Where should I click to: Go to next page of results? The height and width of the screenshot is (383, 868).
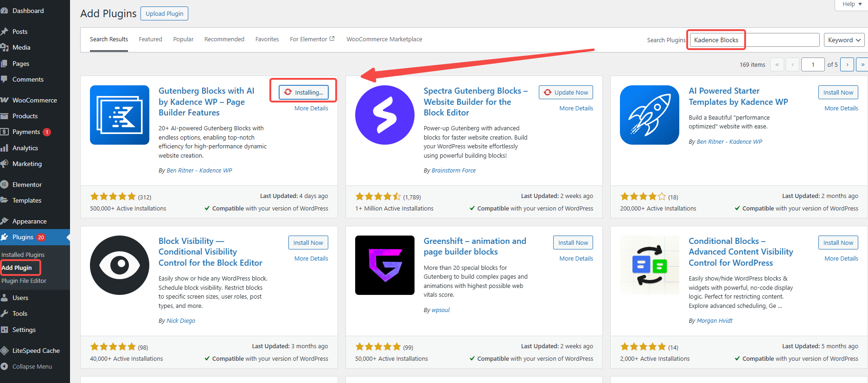point(847,64)
